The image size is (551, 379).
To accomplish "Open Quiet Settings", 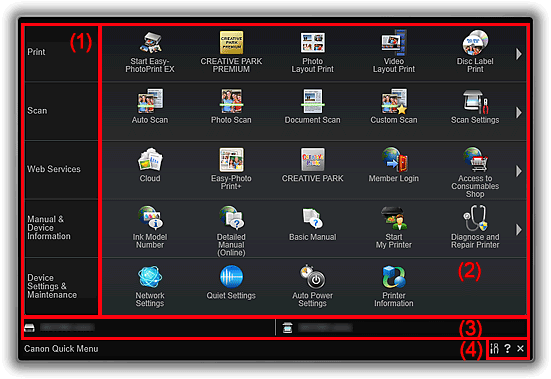I will [x=231, y=282].
